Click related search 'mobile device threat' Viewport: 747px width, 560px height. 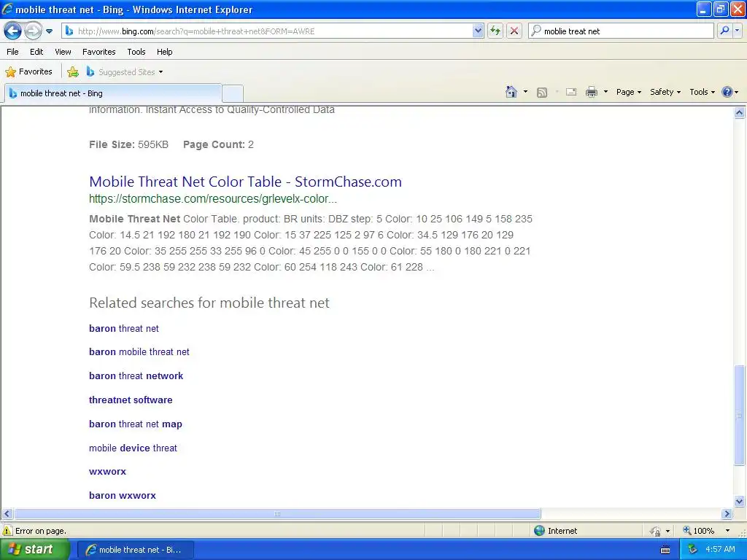[133, 448]
